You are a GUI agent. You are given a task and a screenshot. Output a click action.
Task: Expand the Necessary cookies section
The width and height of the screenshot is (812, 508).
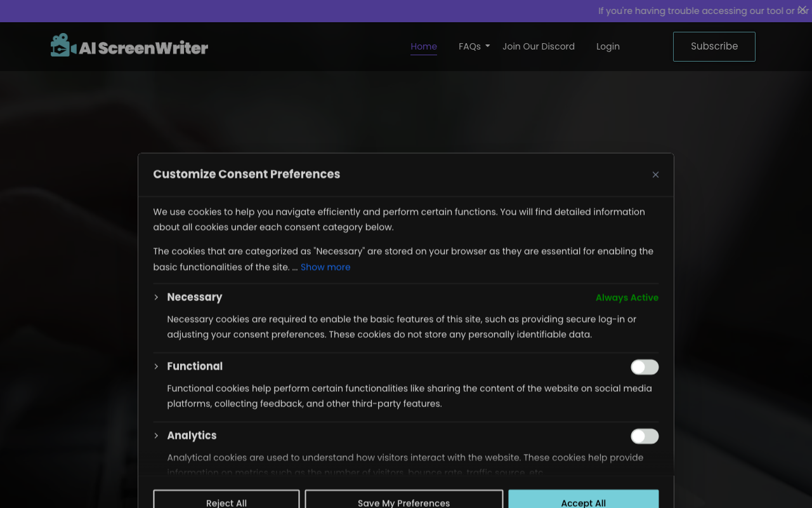[x=156, y=297]
